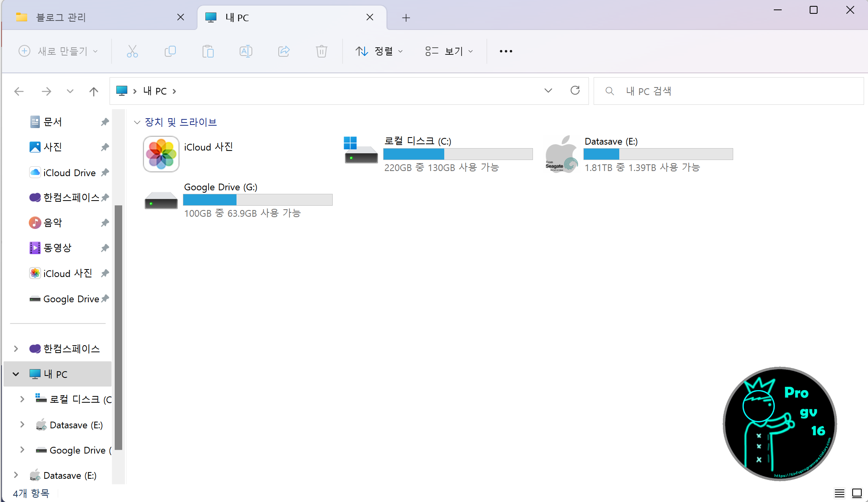The image size is (868, 502).
Task: Click the Share icon in toolbar
Action: [x=284, y=51]
